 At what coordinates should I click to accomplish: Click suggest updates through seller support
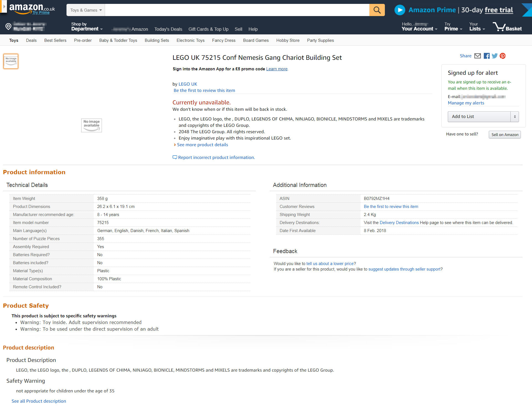[404, 269]
